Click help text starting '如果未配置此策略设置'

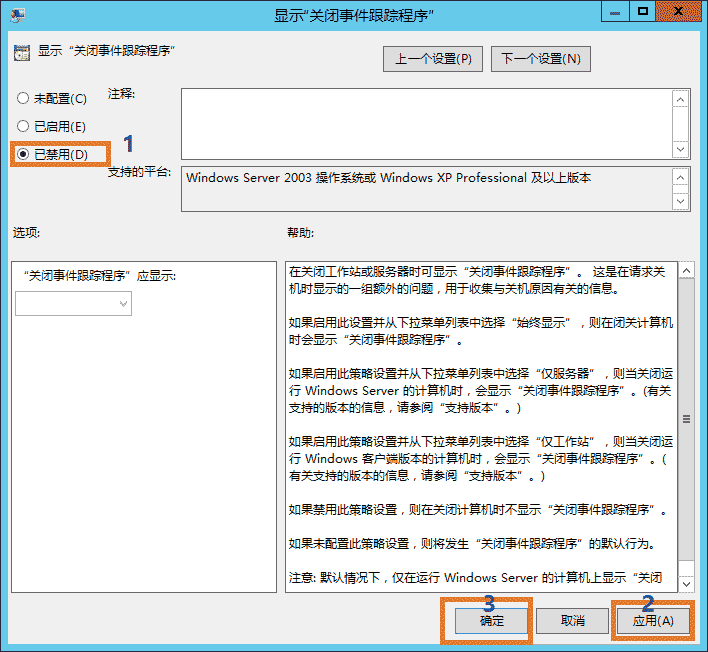click(x=472, y=544)
